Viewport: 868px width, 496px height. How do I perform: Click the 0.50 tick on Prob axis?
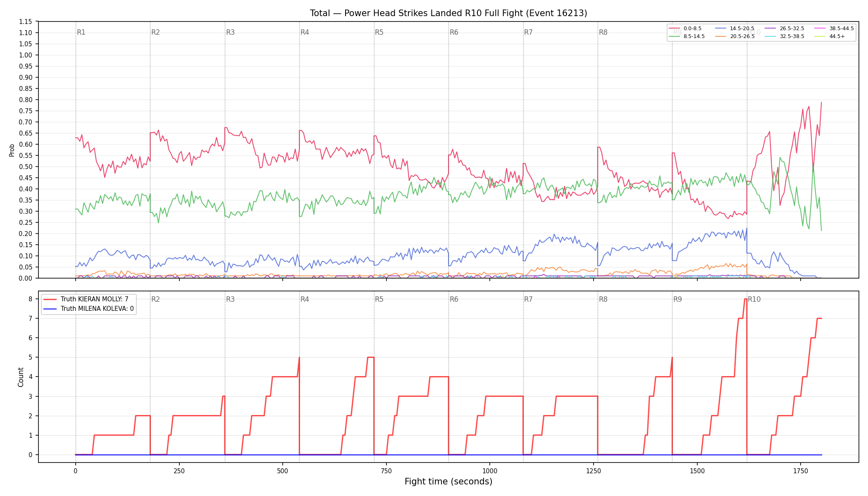point(26,167)
